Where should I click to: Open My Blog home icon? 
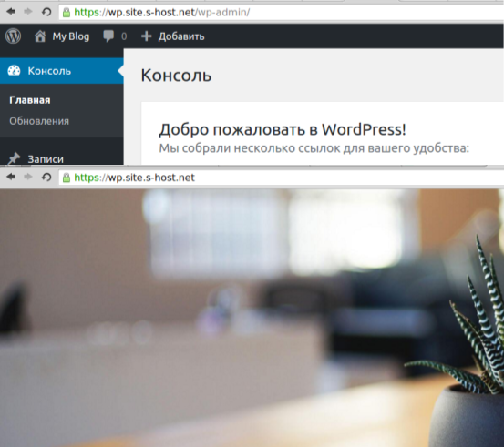tap(40, 36)
